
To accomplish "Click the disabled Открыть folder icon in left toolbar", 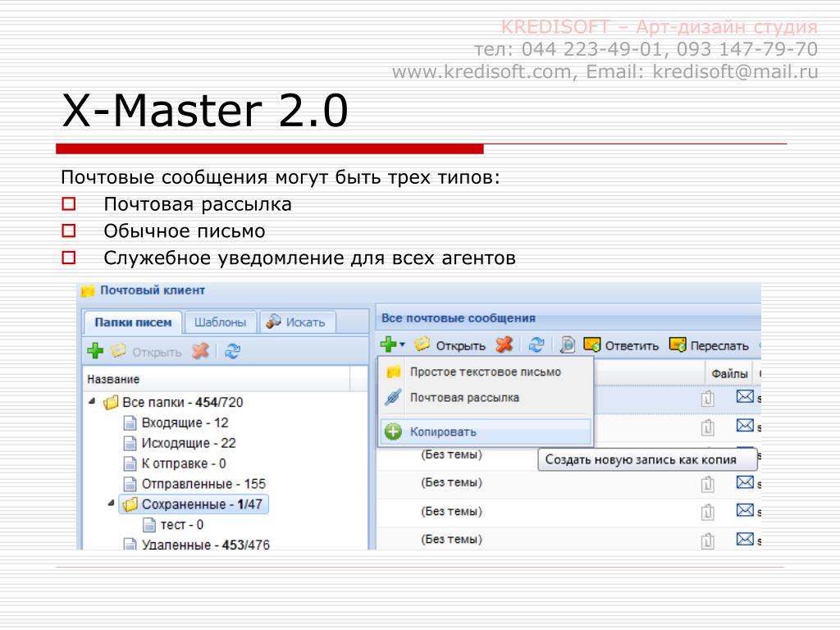I will [118, 351].
